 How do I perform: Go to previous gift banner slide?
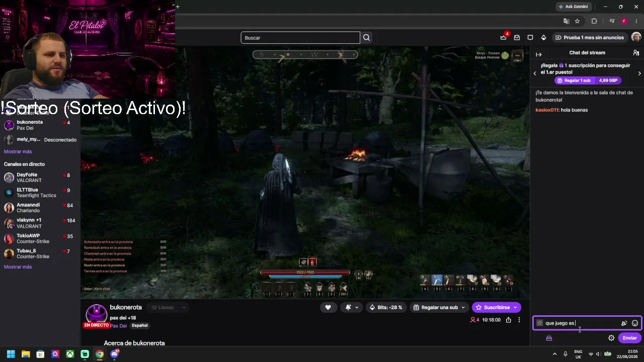(535, 73)
